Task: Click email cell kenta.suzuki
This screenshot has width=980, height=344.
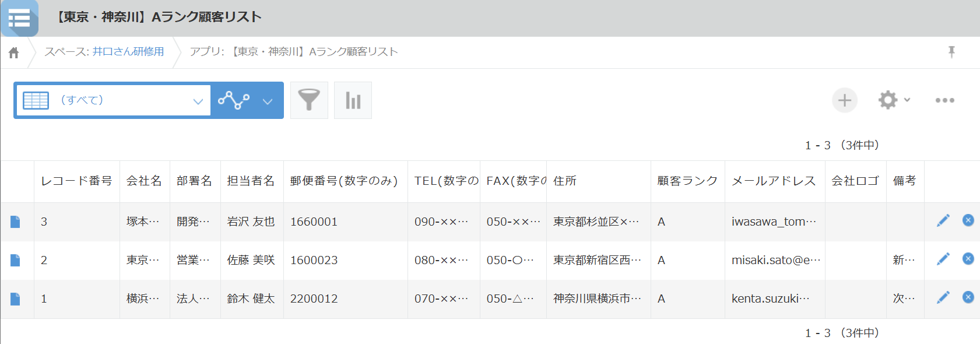Action: (x=774, y=299)
